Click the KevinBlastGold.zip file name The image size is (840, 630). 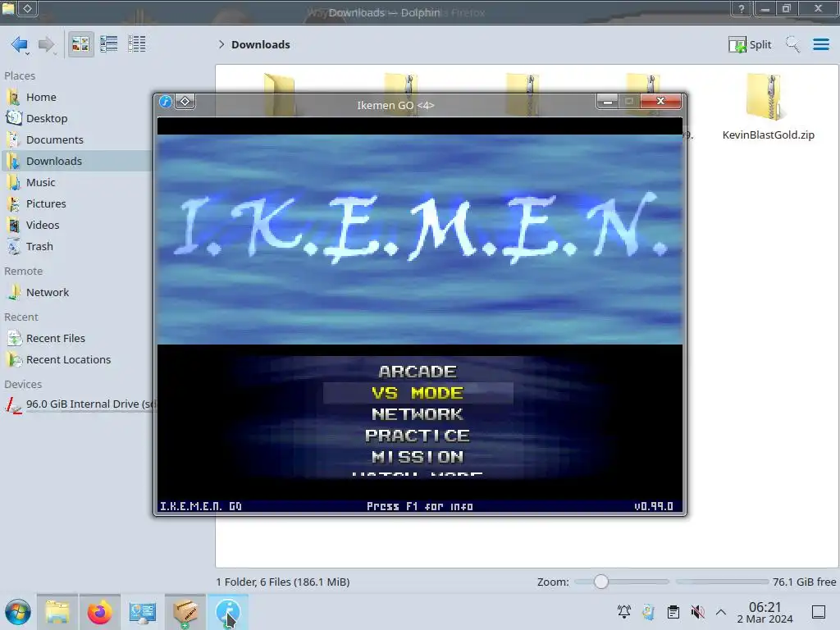click(x=768, y=135)
